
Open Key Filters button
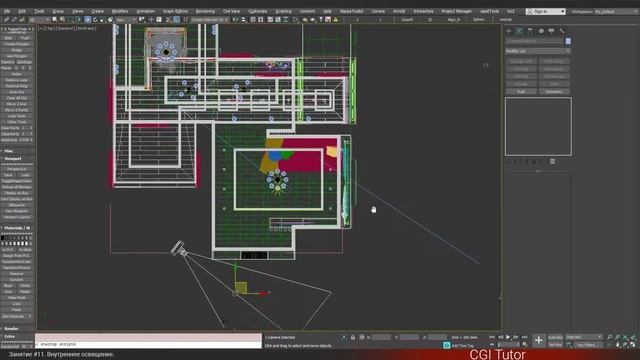(x=587, y=345)
